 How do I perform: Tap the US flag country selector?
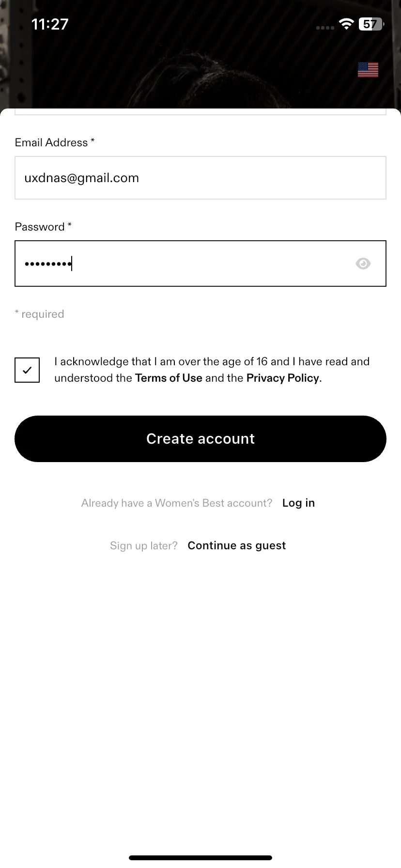coord(368,70)
